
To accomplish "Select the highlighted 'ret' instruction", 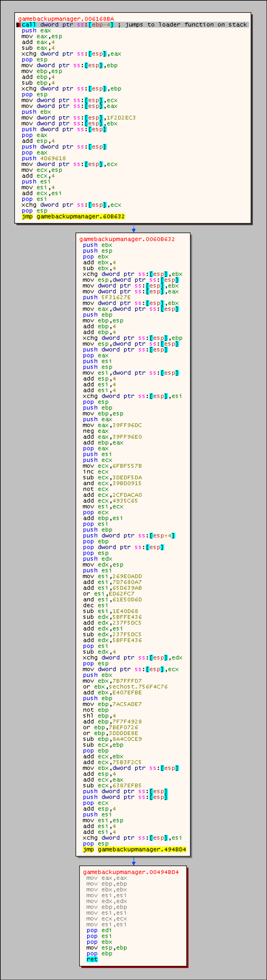I will click(x=92, y=959).
